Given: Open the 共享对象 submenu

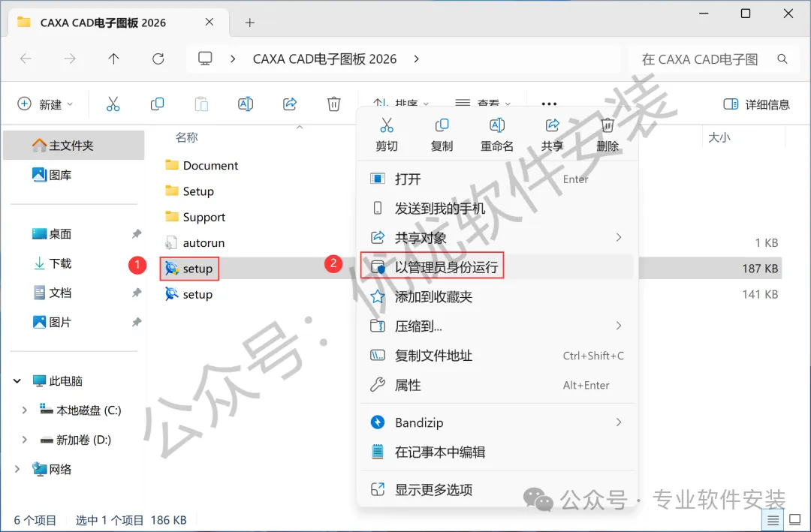Looking at the screenshot, I should pyautogui.click(x=497, y=238).
